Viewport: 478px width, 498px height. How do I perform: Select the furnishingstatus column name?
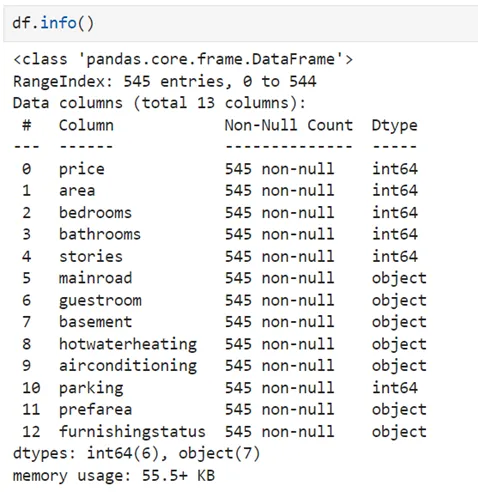(132, 432)
